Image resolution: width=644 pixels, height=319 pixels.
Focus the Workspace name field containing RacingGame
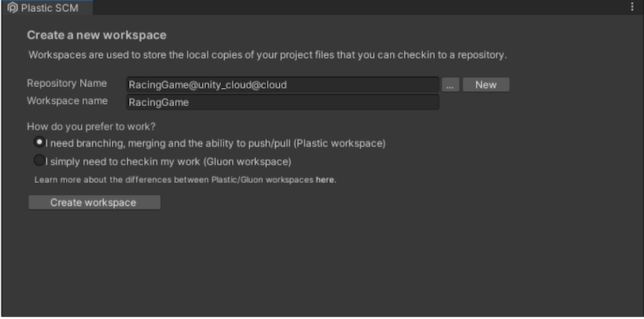(x=282, y=102)
